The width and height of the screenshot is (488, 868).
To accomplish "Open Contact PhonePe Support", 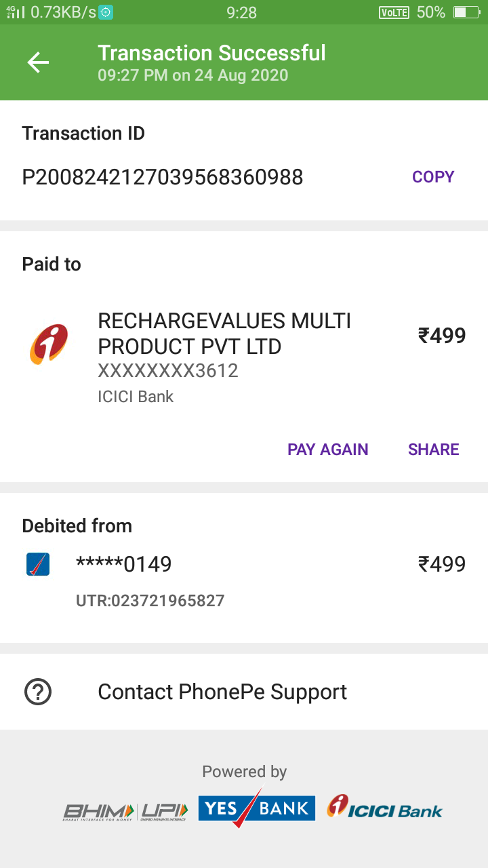I will [x=222, y=692].
